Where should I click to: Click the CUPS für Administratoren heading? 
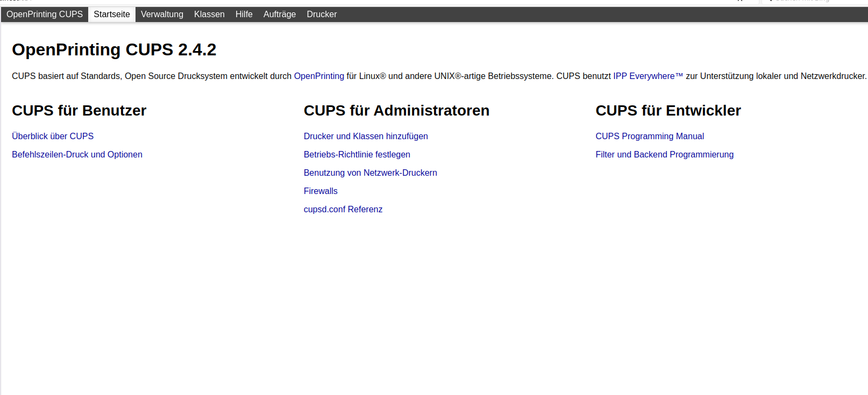tap(396, 111)
